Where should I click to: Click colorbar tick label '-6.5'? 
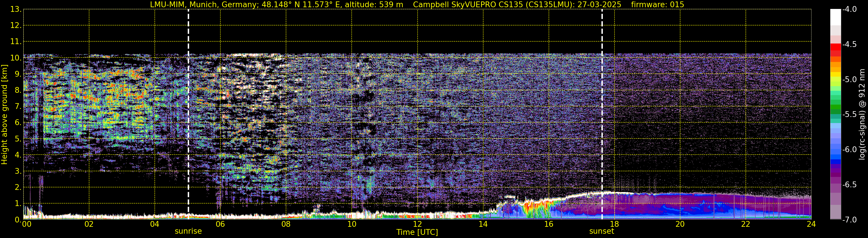(x=849, y=185)
